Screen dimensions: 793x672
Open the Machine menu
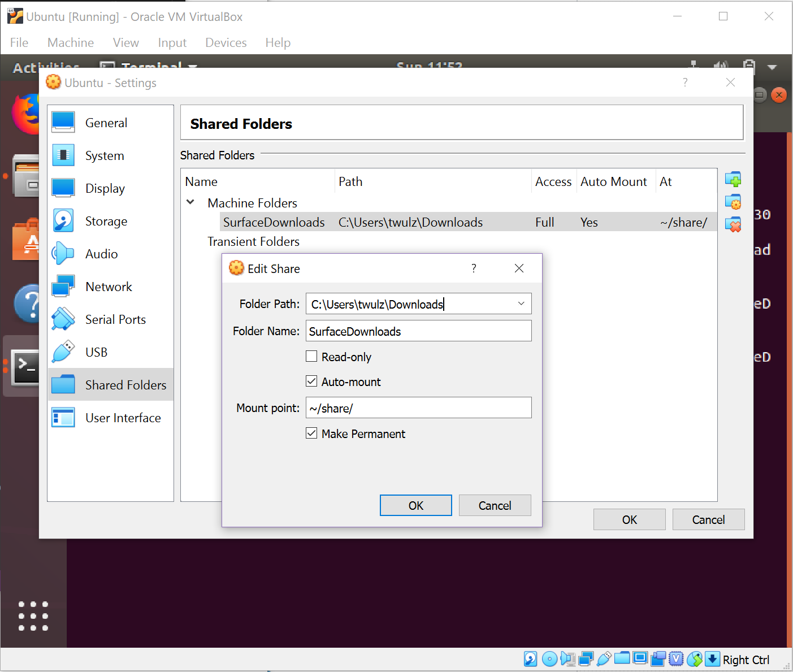(71, 42)
